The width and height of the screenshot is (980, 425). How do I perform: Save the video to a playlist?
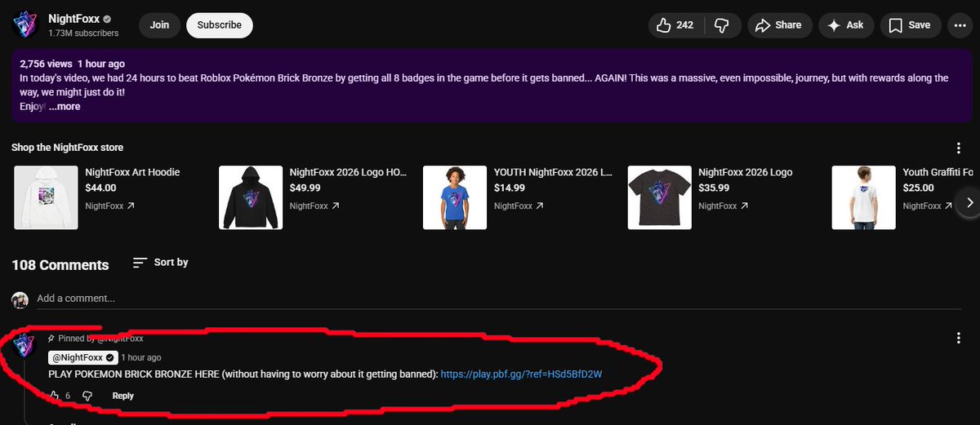[910, 25]
